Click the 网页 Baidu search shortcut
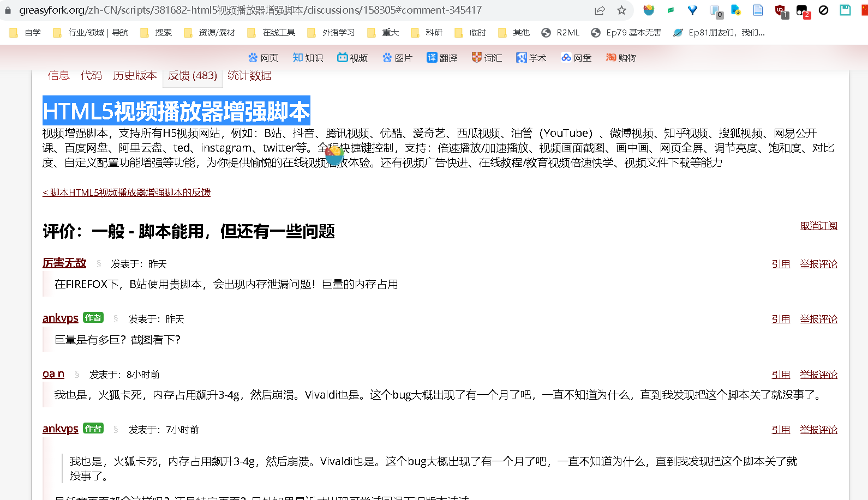Viewport: 868px width, 500px height. click(264, 58)
